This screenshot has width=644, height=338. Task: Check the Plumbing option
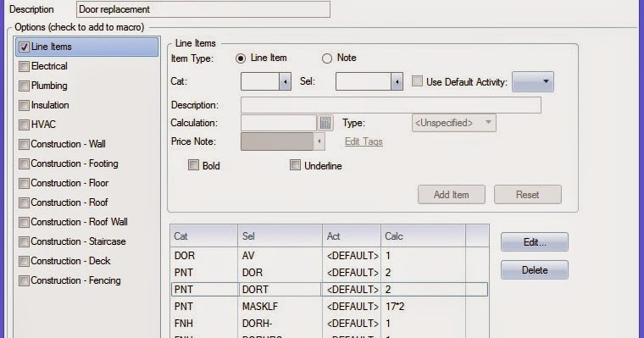point(24,86)
